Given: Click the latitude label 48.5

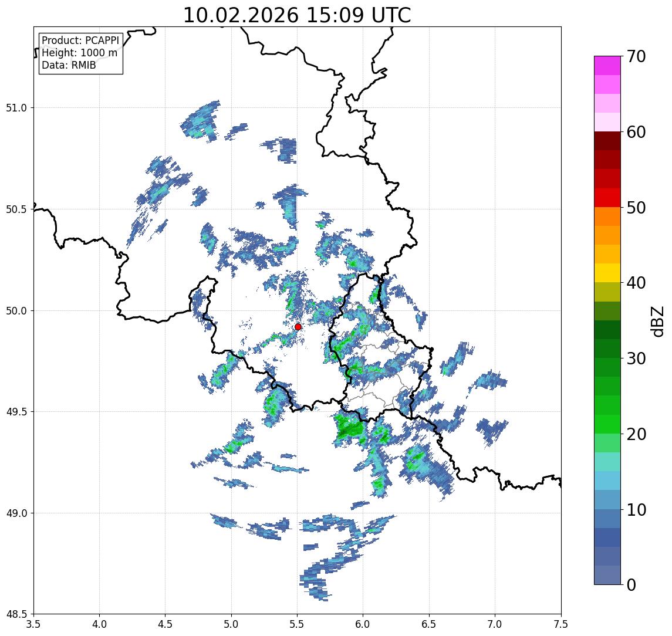Looking at the screenshot, I should [x=16, y=614].
